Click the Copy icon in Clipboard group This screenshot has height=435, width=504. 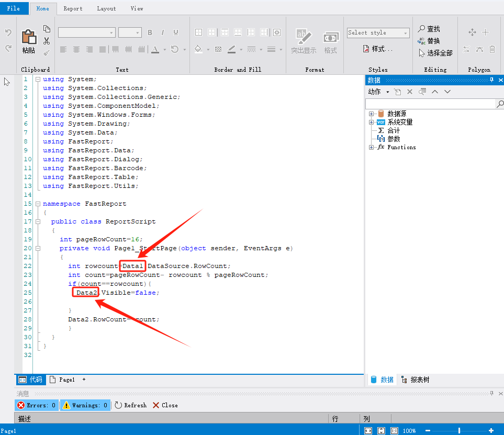(47, 29)
